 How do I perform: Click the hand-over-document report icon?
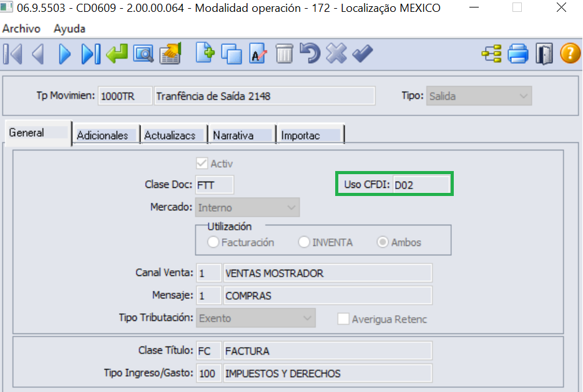coord(170,54)
